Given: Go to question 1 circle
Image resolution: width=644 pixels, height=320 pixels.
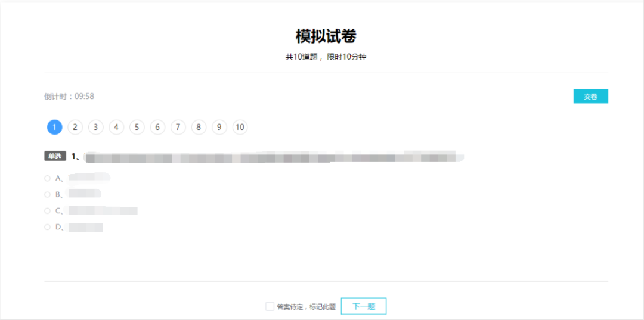Looking at the screenshot, I should 55,127.
